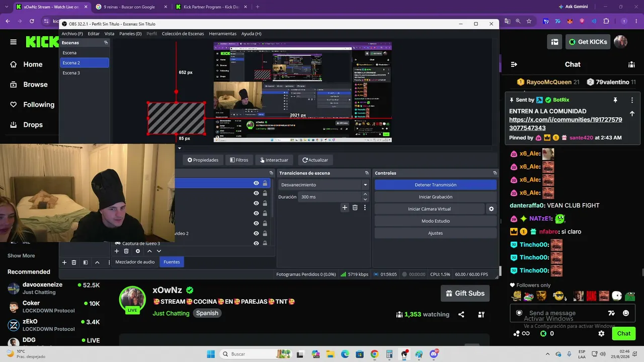
Task: Open Archivo menu in OBS
Action: point(72,34)
